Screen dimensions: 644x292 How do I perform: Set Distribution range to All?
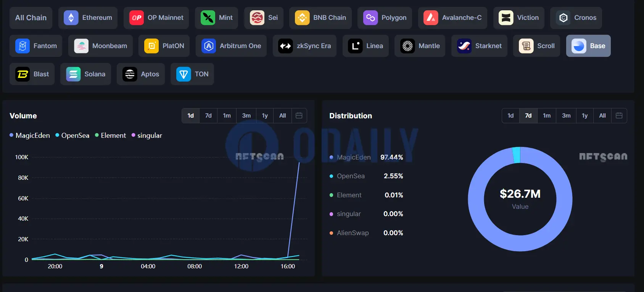tap(603, 116)
